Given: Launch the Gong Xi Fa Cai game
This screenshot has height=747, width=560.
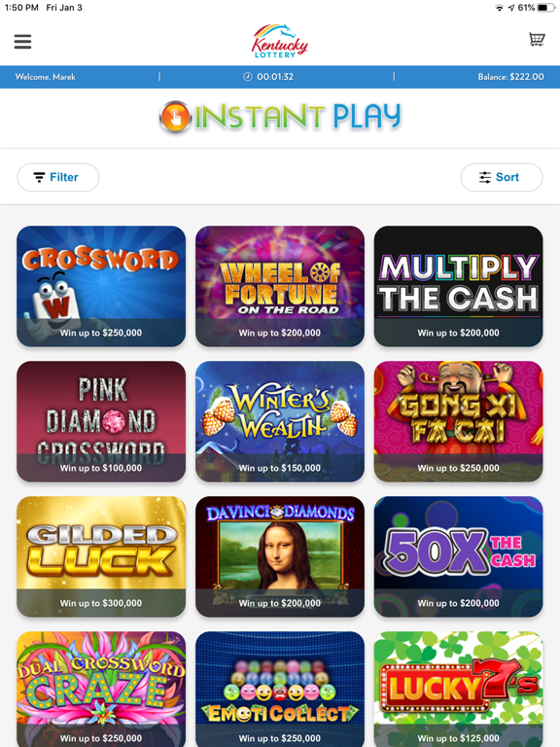Looking at the screenshot, I should click(x=459, y=421).
